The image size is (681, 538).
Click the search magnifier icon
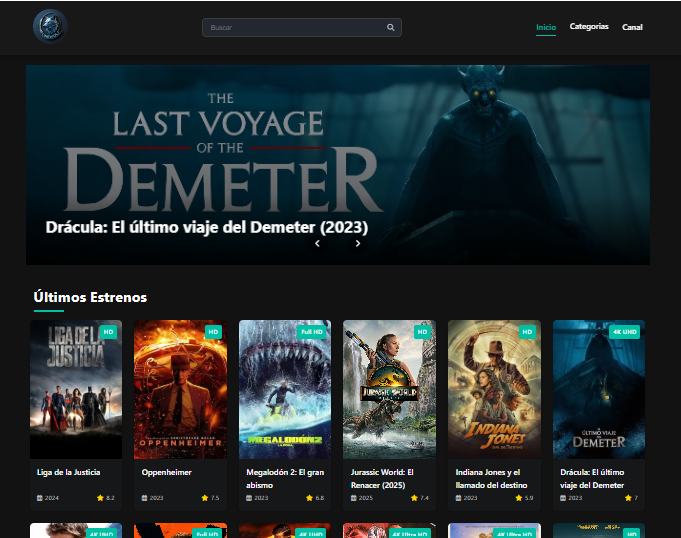click(391, 28)
